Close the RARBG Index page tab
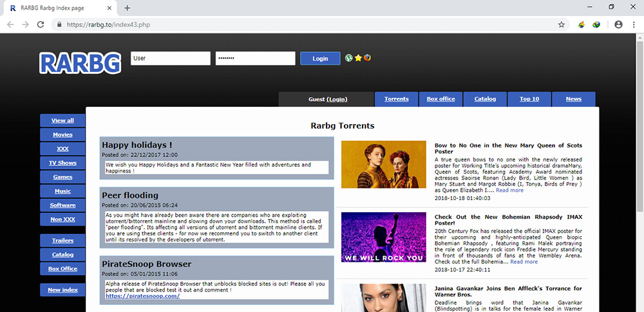644x312 pixels. [x=109, y=8]
